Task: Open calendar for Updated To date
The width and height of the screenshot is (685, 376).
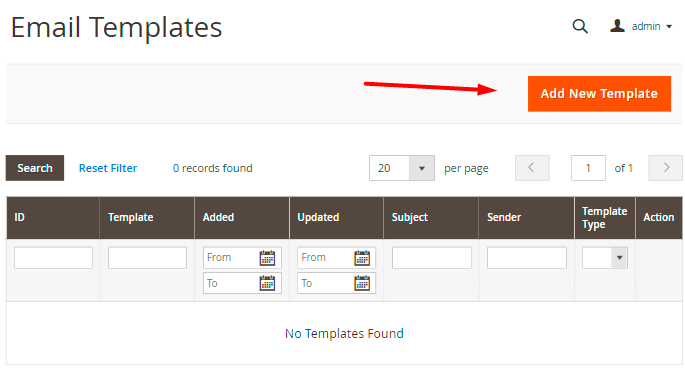Action: point(362,283)
